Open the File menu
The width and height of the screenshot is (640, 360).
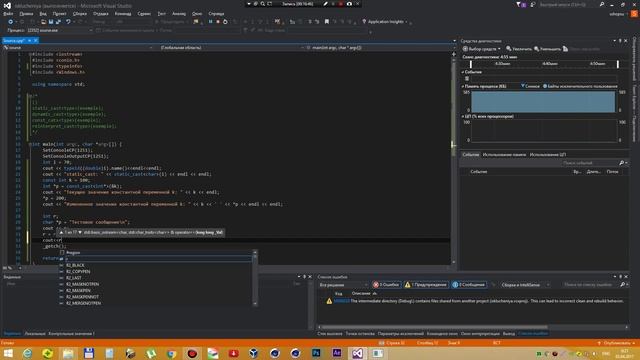pos(8,13)
